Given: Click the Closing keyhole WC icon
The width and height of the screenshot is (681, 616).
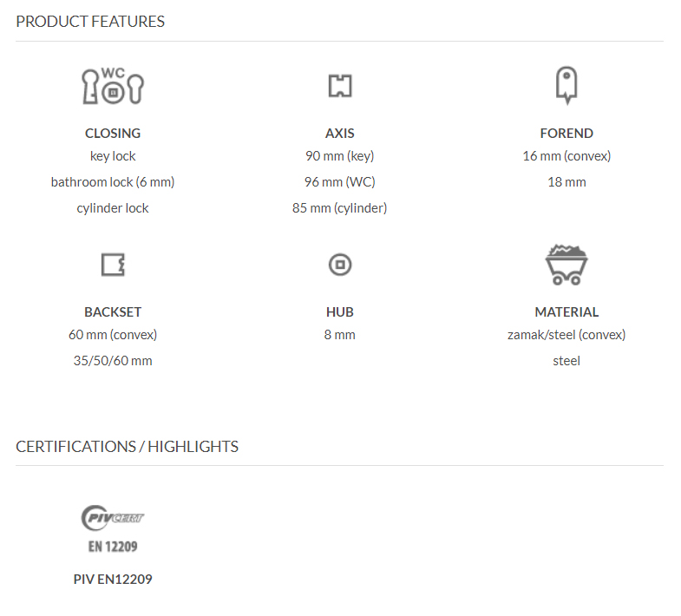Looking at the screenshot, I should pos(113,86).
